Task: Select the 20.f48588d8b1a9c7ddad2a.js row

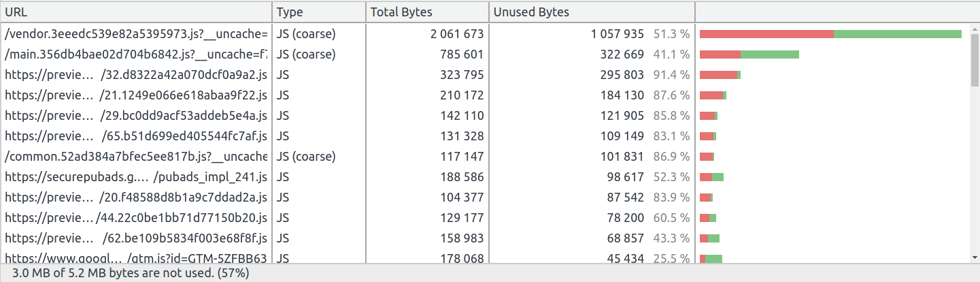Action: [485, 198]
